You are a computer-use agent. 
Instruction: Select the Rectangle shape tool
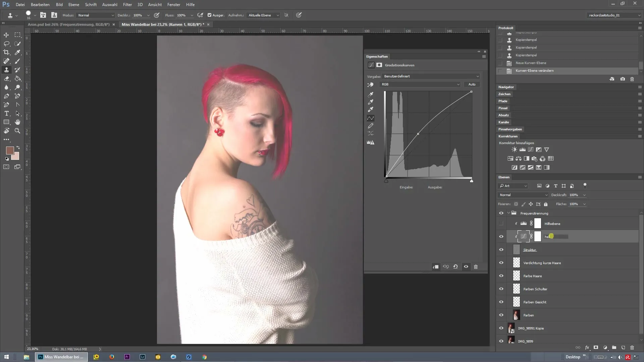tap(6, 122)
